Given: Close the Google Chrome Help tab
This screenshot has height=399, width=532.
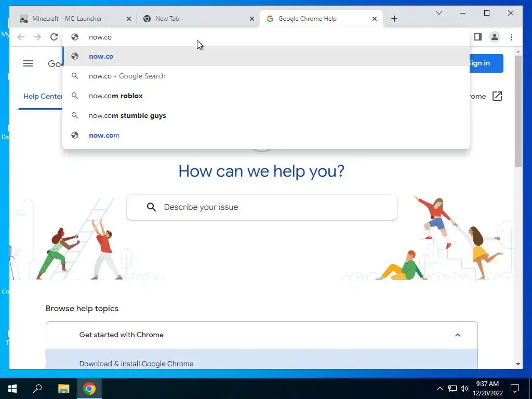Looking at the screenshot, I should coord(375,19).
